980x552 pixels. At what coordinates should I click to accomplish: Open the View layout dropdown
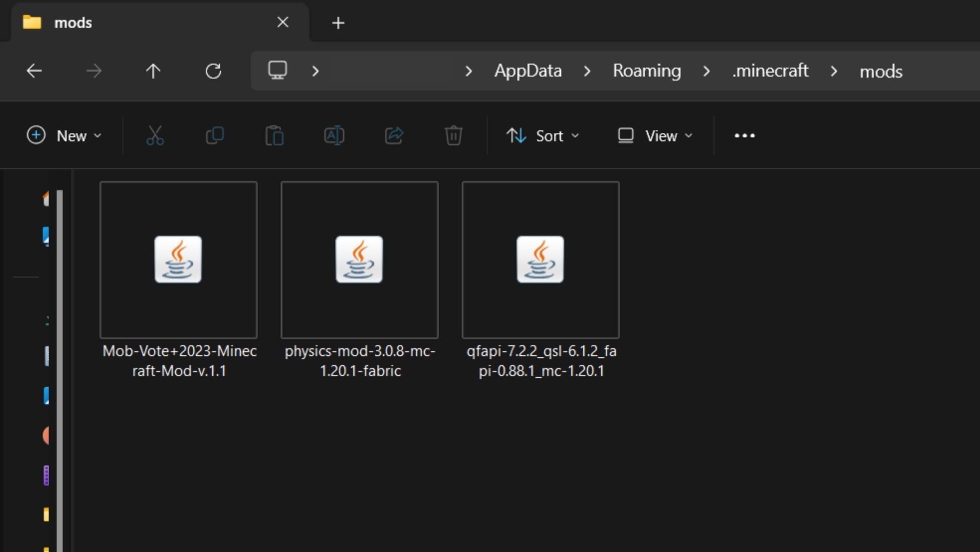655,136
